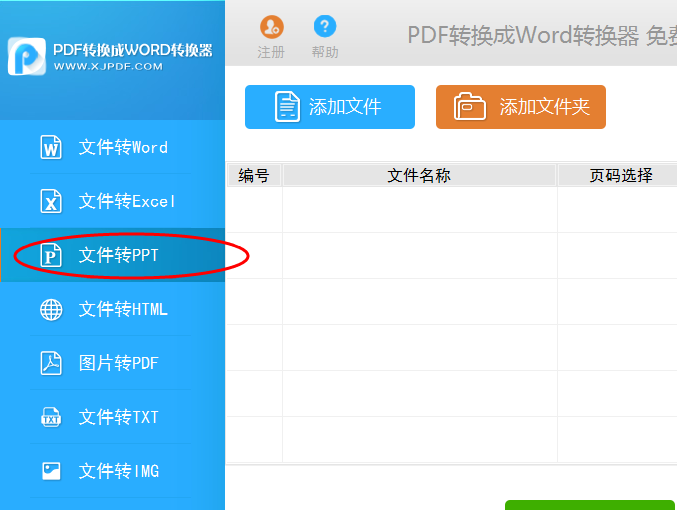Click the 编号 column header
The image size is (677, 510).
254,176
